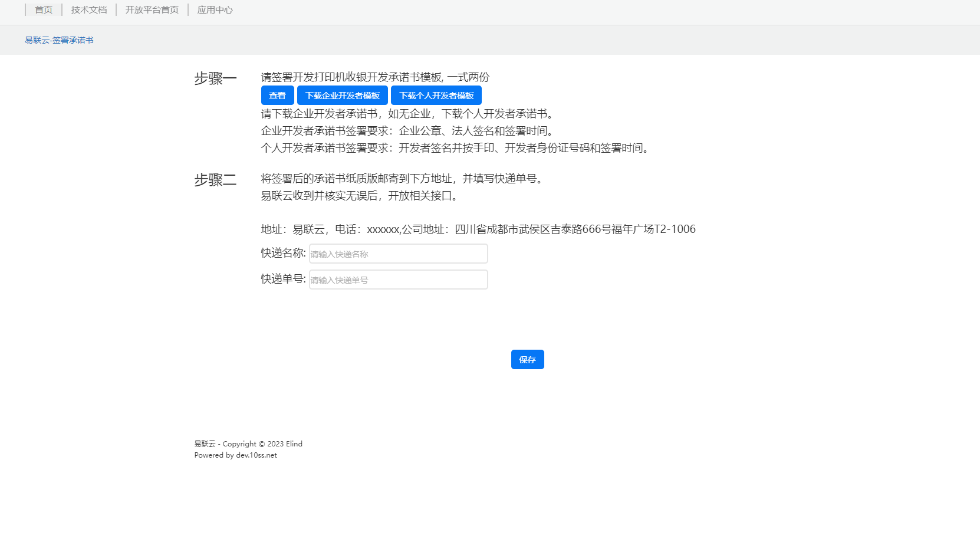Click the line 请签署开发打印机收银开发承诺书模板
Screen dimensions: 980x539
tap(375, 77)
